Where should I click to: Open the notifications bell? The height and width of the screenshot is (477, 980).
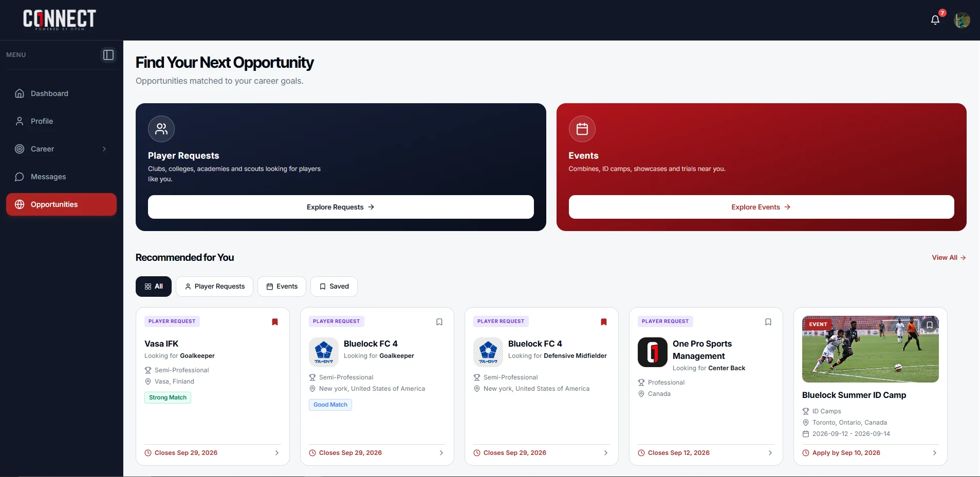click(x=935, y=20)
